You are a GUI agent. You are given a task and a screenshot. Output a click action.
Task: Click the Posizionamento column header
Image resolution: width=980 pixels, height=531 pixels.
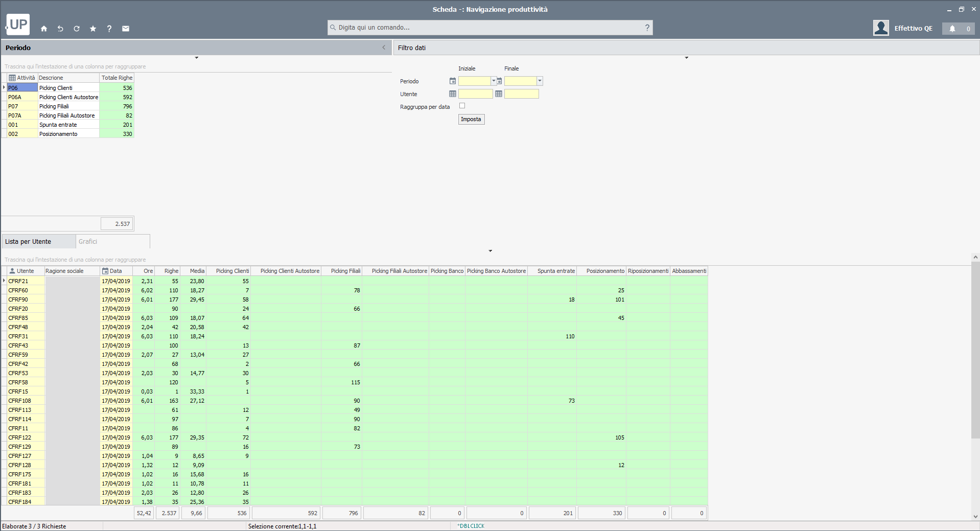601,271
